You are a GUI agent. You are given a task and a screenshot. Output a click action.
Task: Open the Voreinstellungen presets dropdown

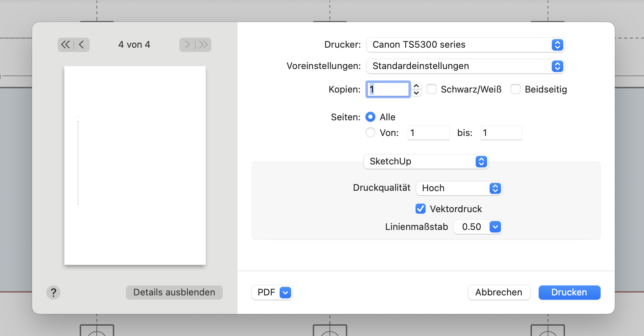tap(465, 66)
